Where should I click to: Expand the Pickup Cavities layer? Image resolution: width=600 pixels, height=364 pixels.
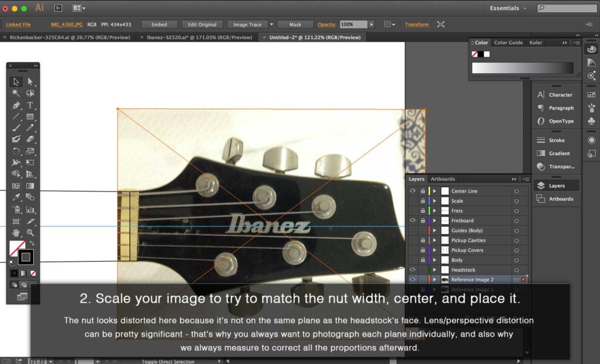[x=434, y=241]
